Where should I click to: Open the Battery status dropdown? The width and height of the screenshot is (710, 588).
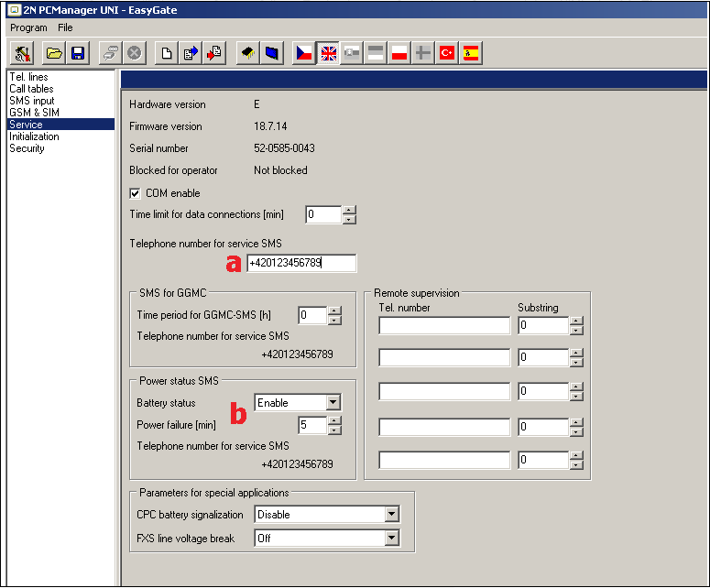pos(333,402)
